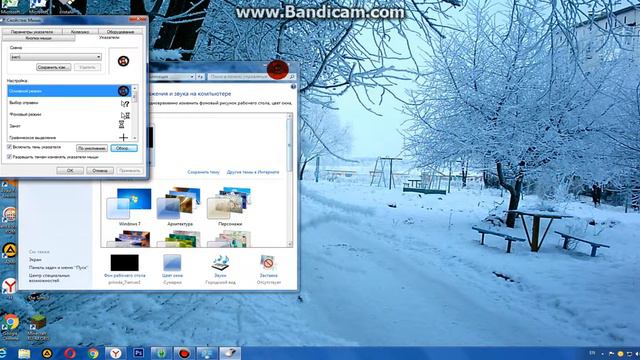Toggle 'Включить тень указателя' checkbox

9,147
